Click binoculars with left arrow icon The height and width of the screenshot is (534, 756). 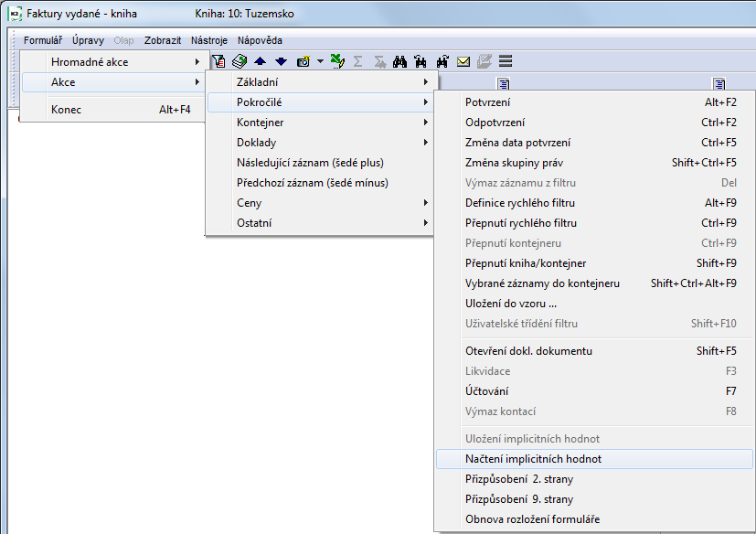tap(421, 61)
